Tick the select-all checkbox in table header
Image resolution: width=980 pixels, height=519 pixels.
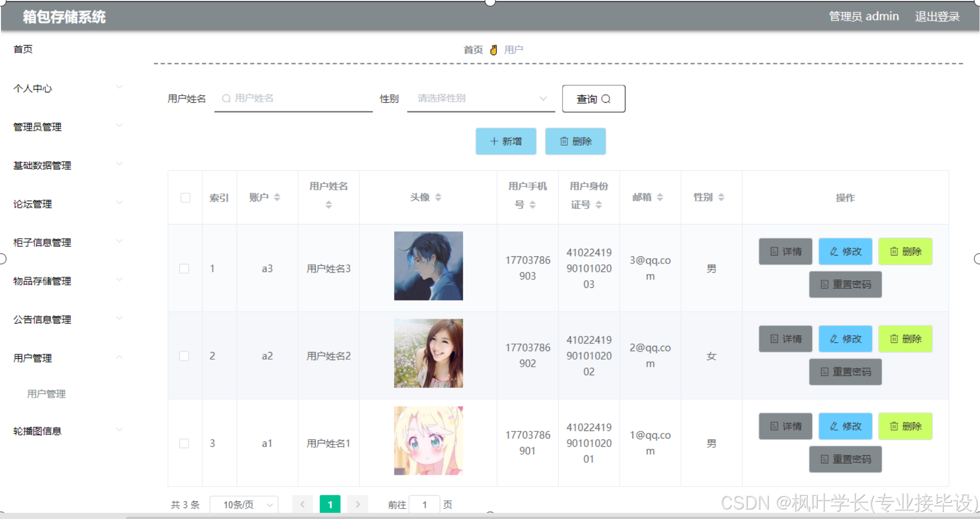point(186,198)
